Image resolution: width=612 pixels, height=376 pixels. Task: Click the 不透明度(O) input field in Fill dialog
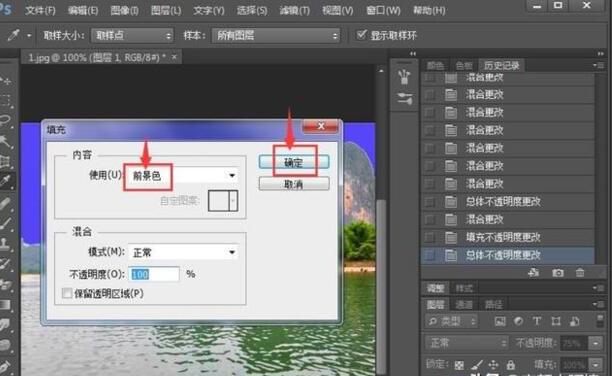click(x=154, y=274)
